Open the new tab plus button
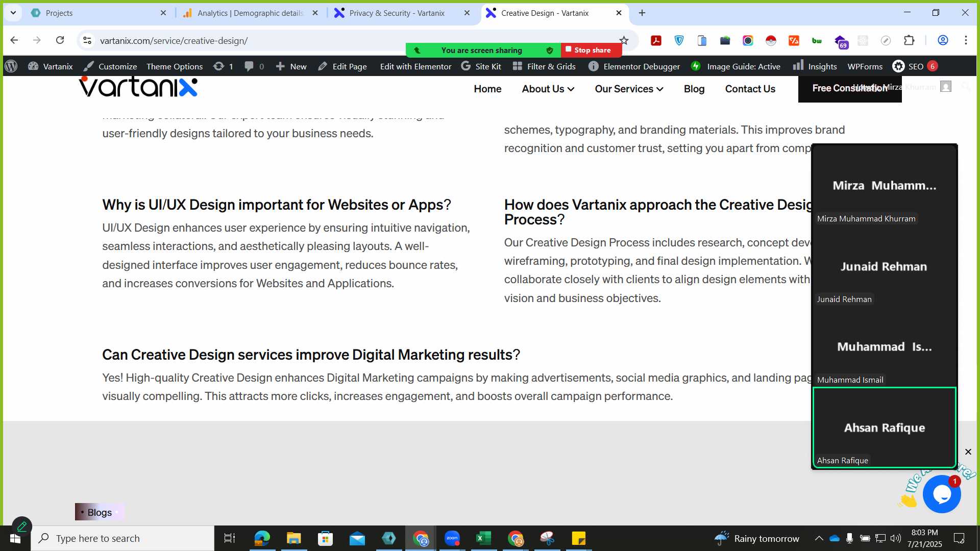The height and width of the screenshot is (551, 980). [x=642, y=13]
